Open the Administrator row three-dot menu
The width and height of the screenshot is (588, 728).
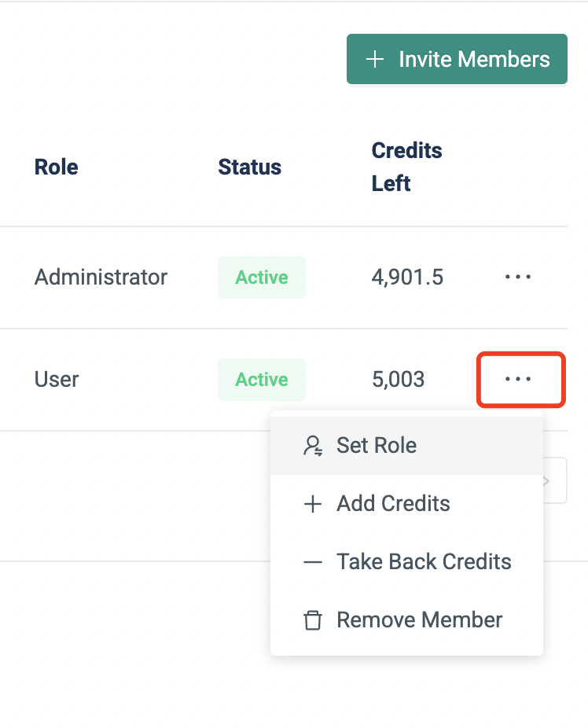(518, 277)
